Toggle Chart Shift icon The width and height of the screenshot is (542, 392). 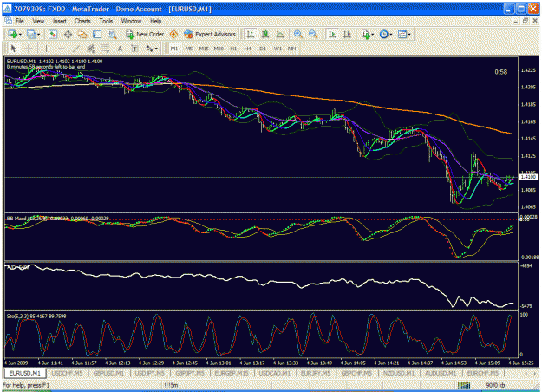click(x=347, y=34)
